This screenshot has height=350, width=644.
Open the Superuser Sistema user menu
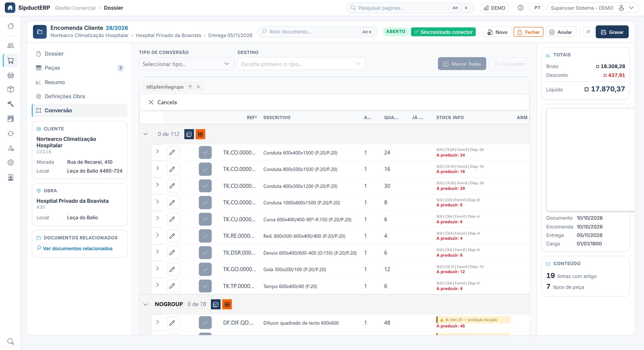click(x=592, y=8)
